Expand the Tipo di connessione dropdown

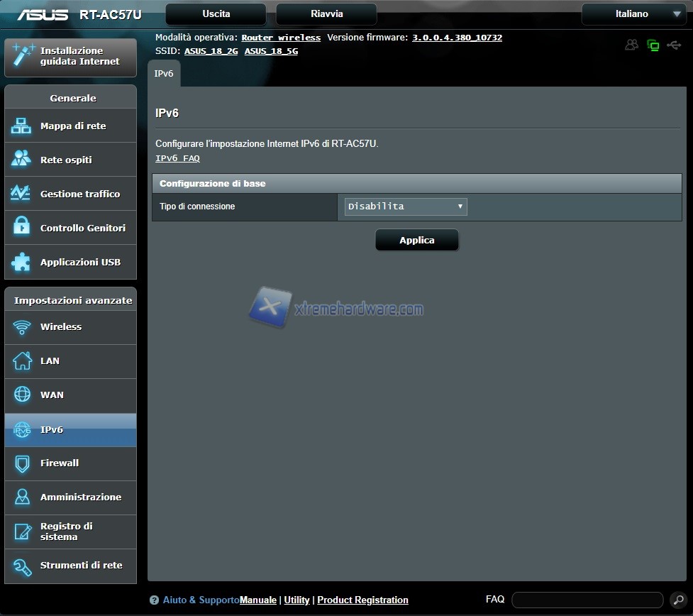406,207
